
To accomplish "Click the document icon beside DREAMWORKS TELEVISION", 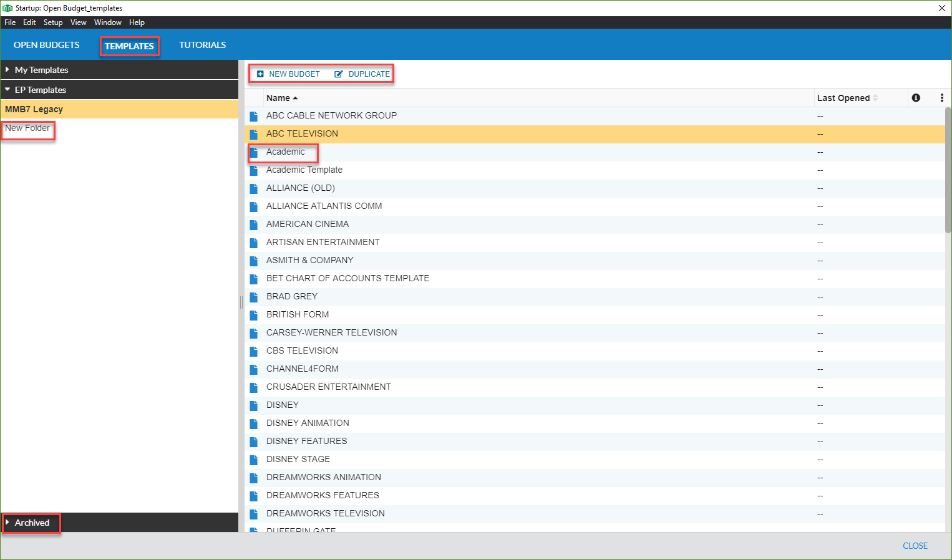I will 254,514.
